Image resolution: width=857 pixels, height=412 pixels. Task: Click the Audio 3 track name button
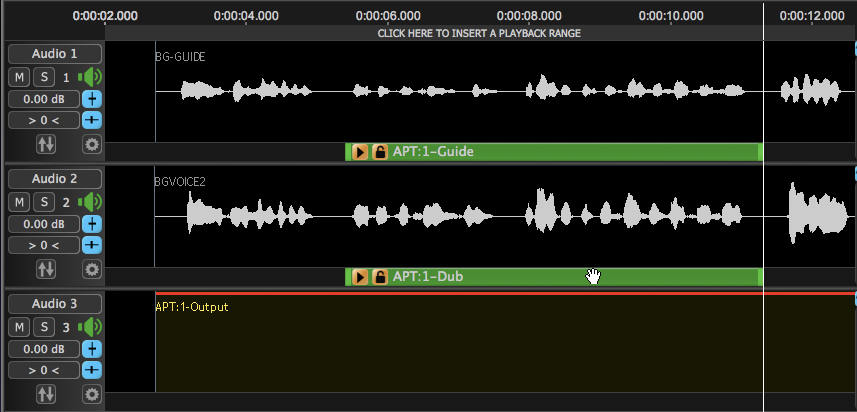54,304
